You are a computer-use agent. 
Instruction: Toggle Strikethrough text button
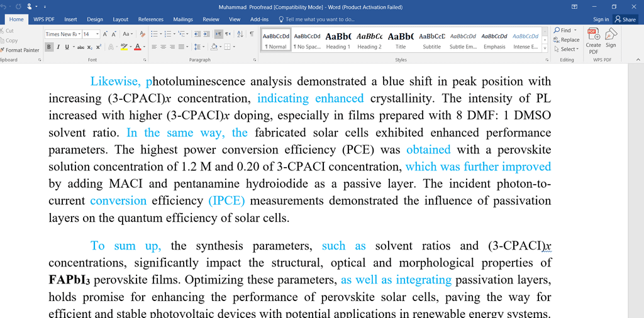(x=80, y=47)
